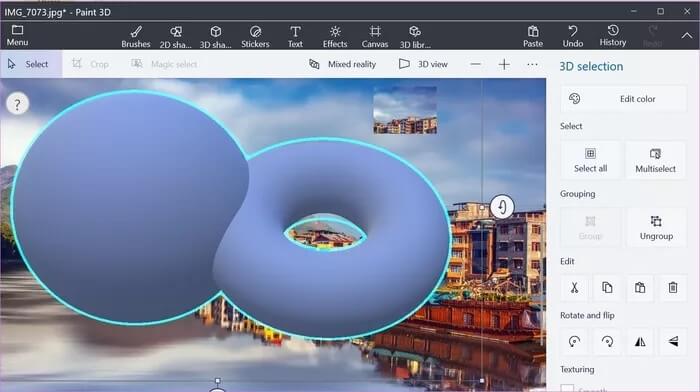This screenshot has width=700, height=392.
Task: Undo the last action
Action: pos(573,37)
